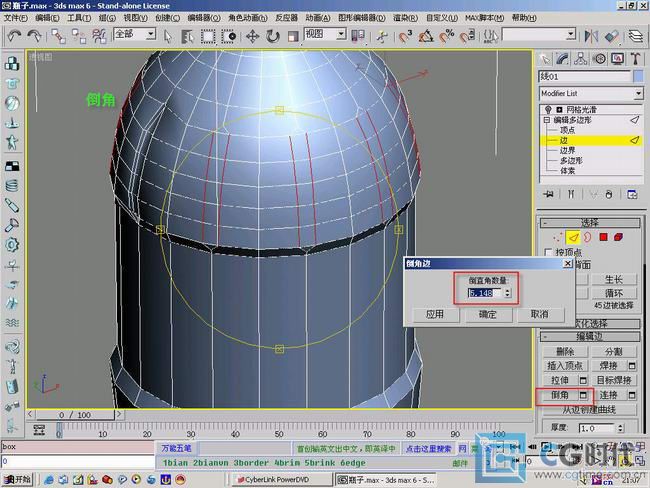Viewport: 650px width, 488px height.
Task: Activate the Select and Link tool
Action: [x=58, y=36]
